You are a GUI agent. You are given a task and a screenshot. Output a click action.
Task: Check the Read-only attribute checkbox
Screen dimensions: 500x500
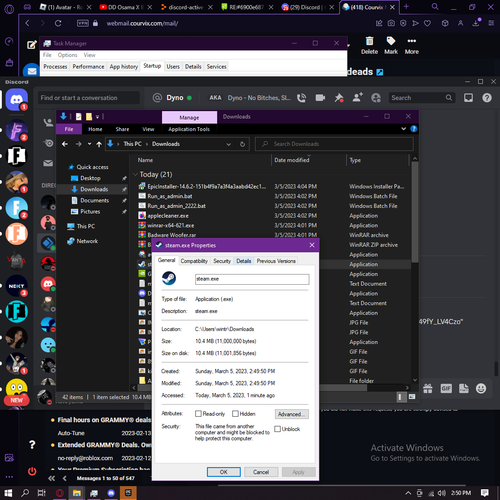(x=198, y=414)
